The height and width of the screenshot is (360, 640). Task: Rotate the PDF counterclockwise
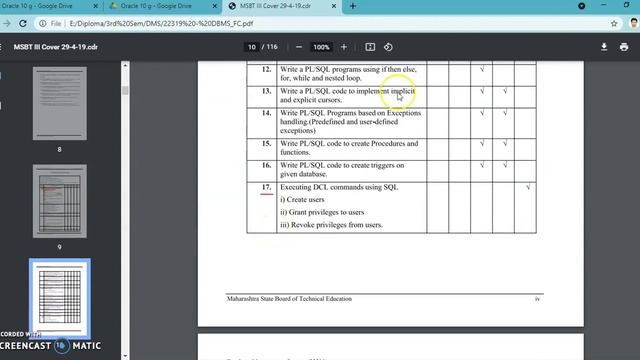(388, 47)
